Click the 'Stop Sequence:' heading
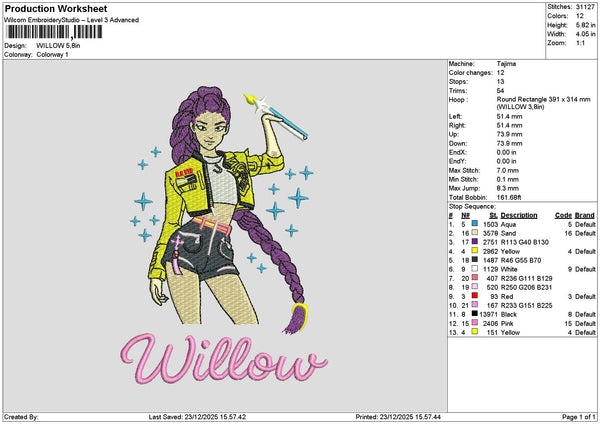600x424 pixels. 472,207
